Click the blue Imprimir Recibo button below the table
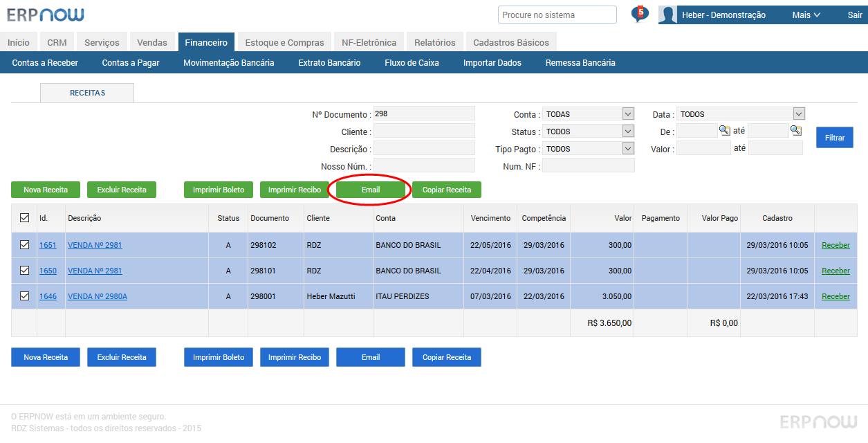 click(295, 357)
